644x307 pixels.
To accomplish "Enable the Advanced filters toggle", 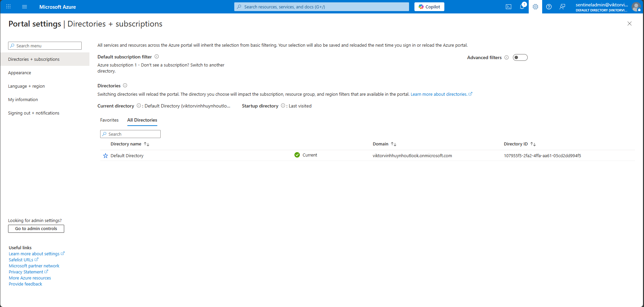I will tap(520, 57).
